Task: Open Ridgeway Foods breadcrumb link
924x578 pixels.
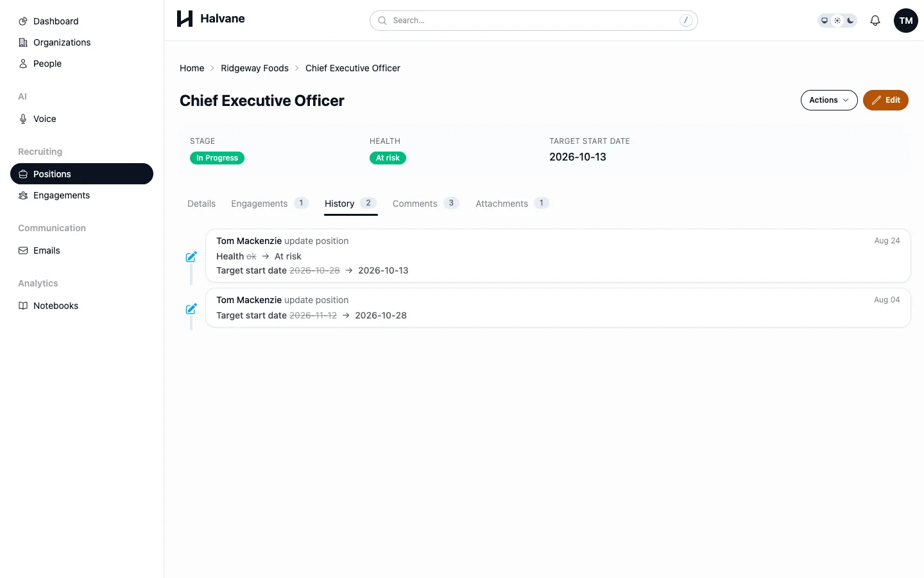Action: click(x=255, y=68)
